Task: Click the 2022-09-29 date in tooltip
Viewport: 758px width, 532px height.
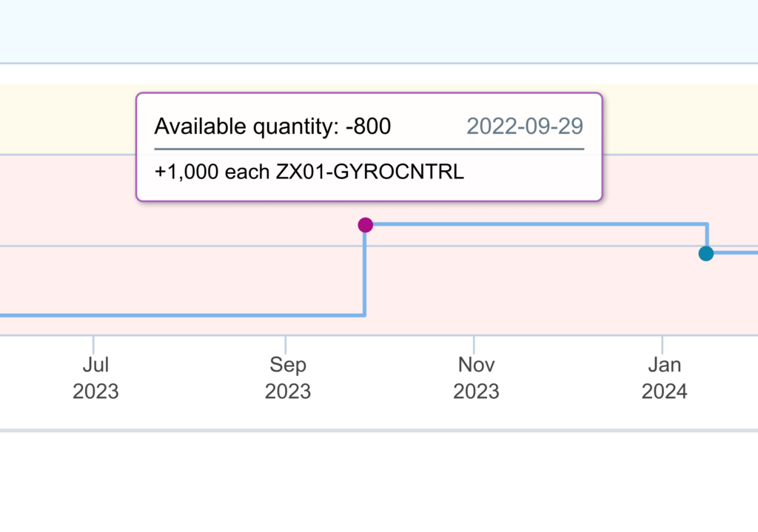Action: pyautogui.click(x=525, y=127)
